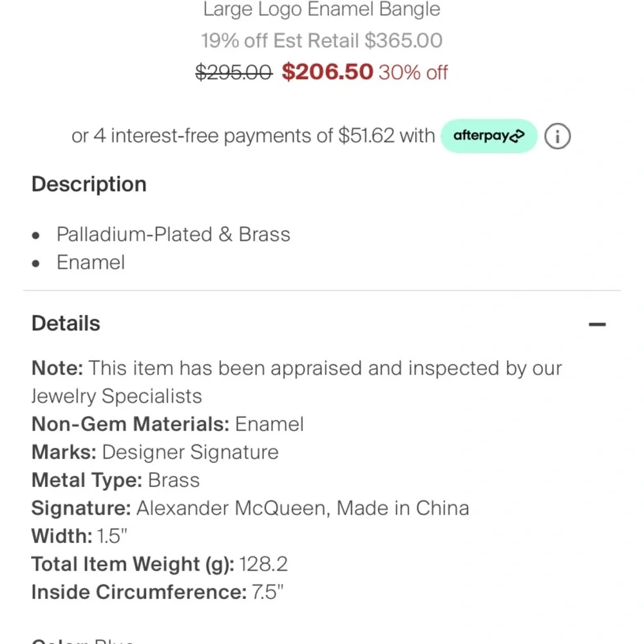Click the Marks: Designer Signature line
Screen dimensions: 644x644
(155, 452)
